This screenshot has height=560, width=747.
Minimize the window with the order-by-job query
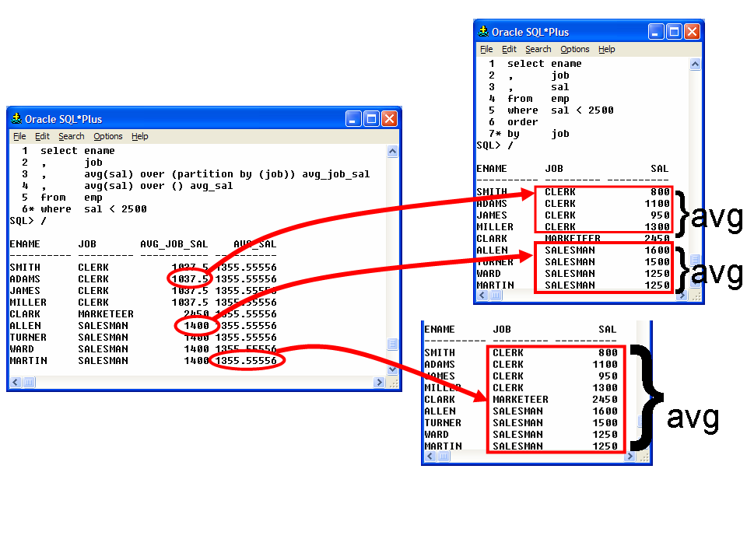(x=656, y=32)
